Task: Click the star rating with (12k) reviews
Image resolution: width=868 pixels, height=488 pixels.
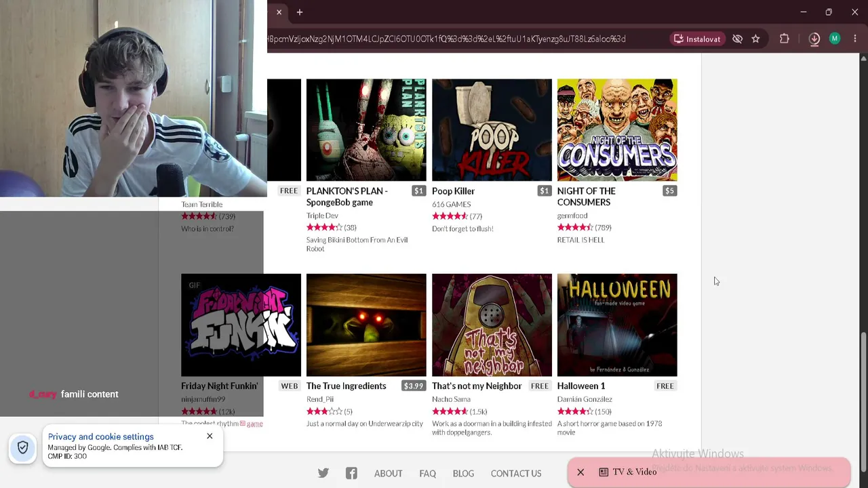Action: coord(208,411)
